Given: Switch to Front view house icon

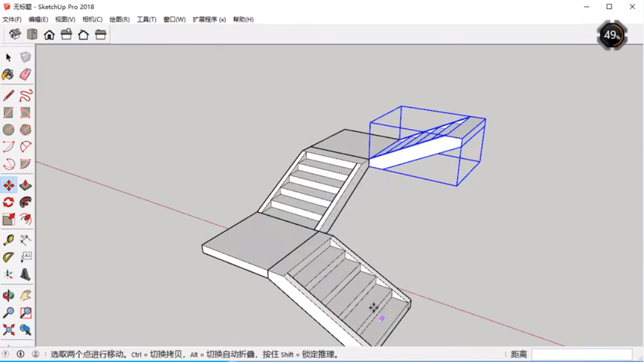Looking at the screenshot, I should 49,34.
